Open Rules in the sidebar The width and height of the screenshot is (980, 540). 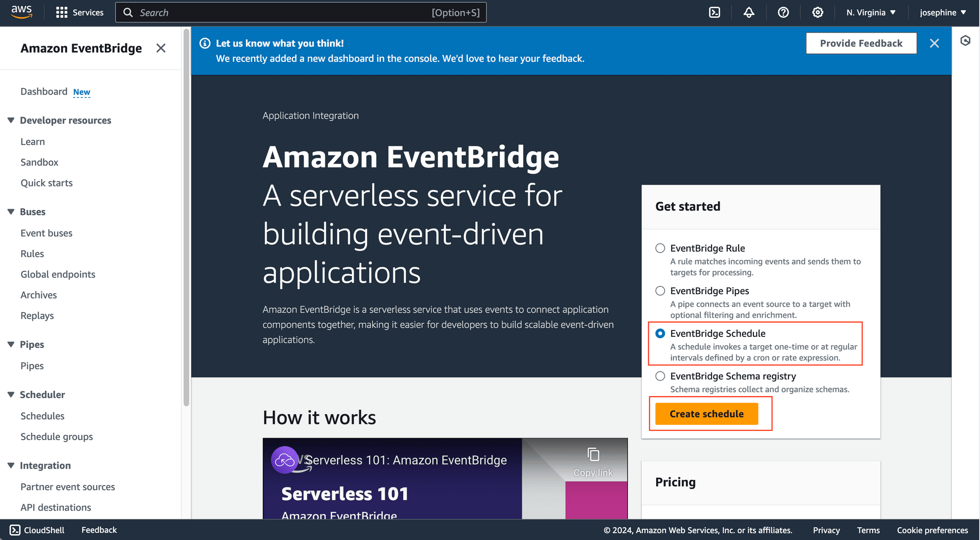32,254
